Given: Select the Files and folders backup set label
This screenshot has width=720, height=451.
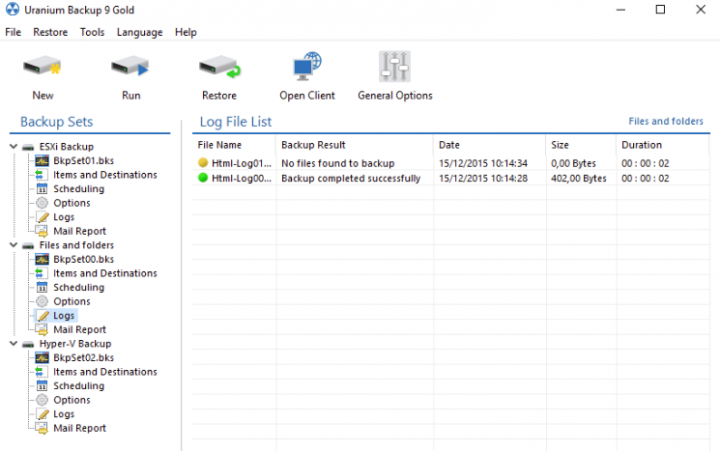Looking at the screenshot, I should (x=77, y=245).
